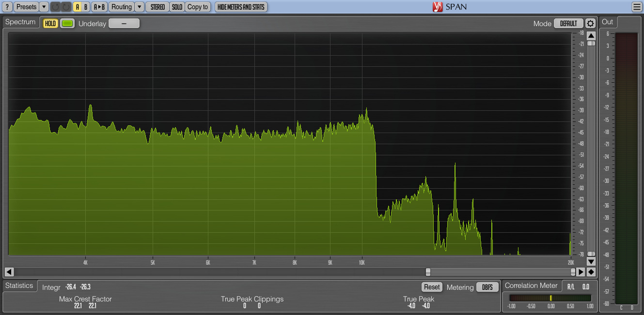Click the diamond zoom reset icon

click(x=591, y=272)
